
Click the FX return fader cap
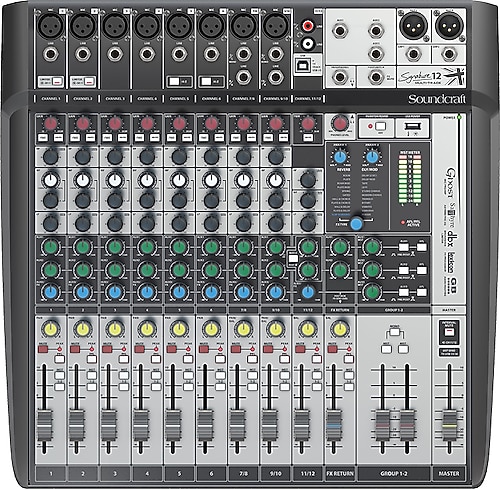pos(334,426)
